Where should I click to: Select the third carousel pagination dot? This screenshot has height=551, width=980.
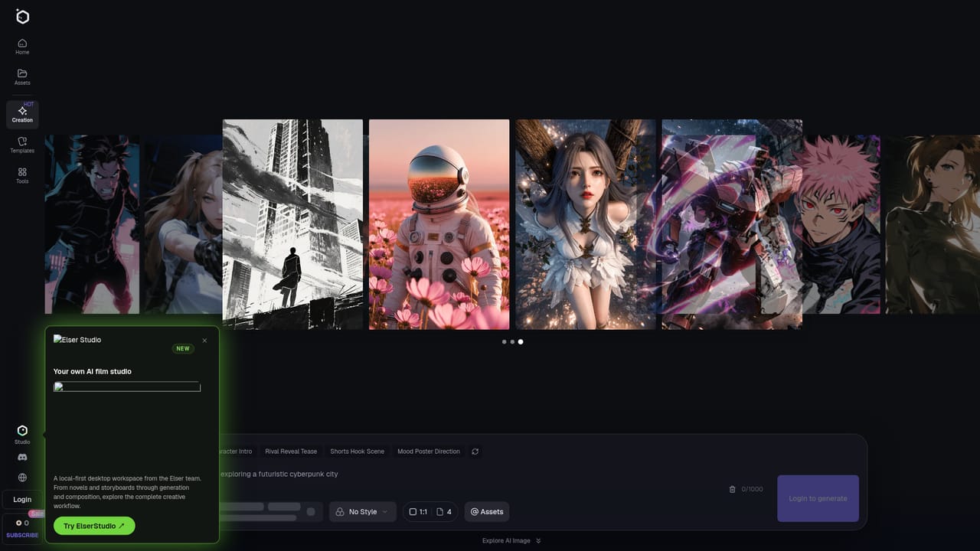click(x=521, y=342)
